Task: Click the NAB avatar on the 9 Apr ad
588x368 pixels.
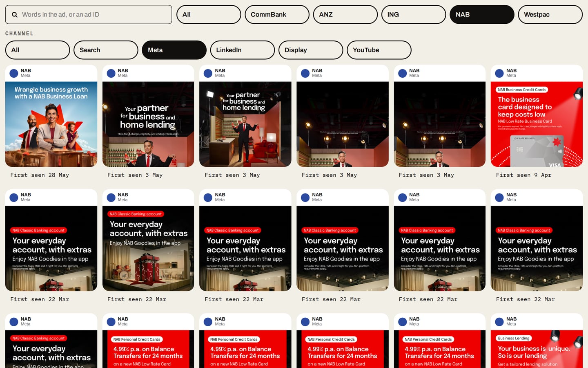Action: tap(499, 73)
